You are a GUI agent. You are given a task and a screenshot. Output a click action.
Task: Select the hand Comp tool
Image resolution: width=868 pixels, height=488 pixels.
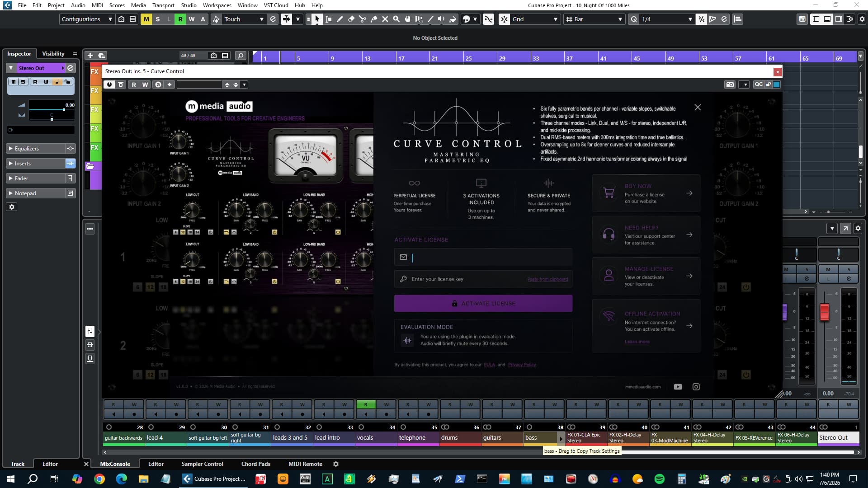(408, 19)
